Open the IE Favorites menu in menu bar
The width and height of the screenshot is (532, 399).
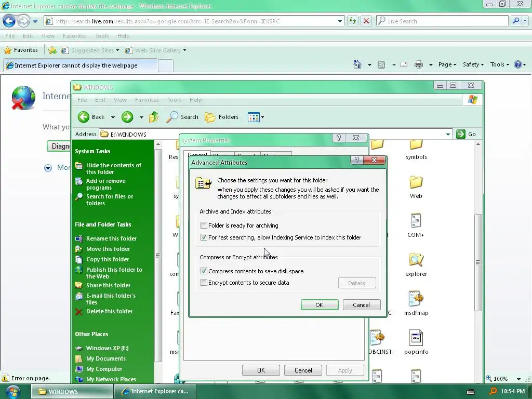[75, 36]
